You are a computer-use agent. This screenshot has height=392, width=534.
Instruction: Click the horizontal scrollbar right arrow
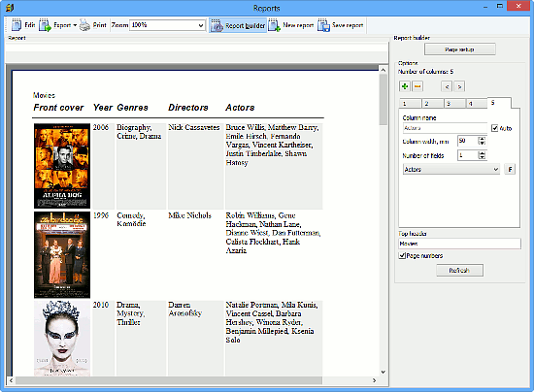(374, 380)
